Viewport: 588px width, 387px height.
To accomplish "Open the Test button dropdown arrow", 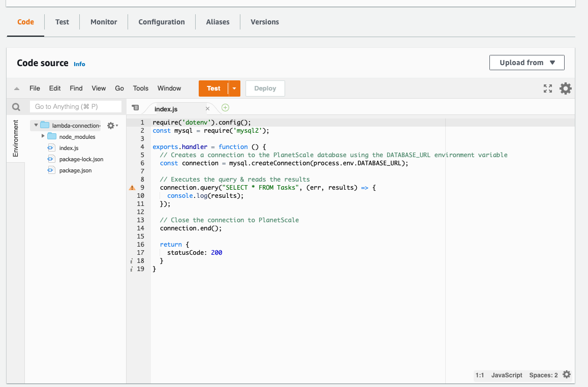I will click(x=234, y=88).
